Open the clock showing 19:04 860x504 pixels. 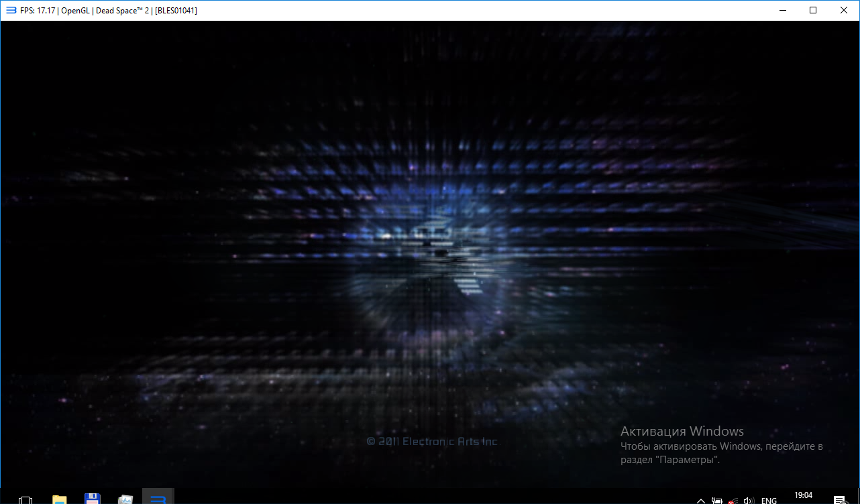pyautogui.click(x=803, y=496)
